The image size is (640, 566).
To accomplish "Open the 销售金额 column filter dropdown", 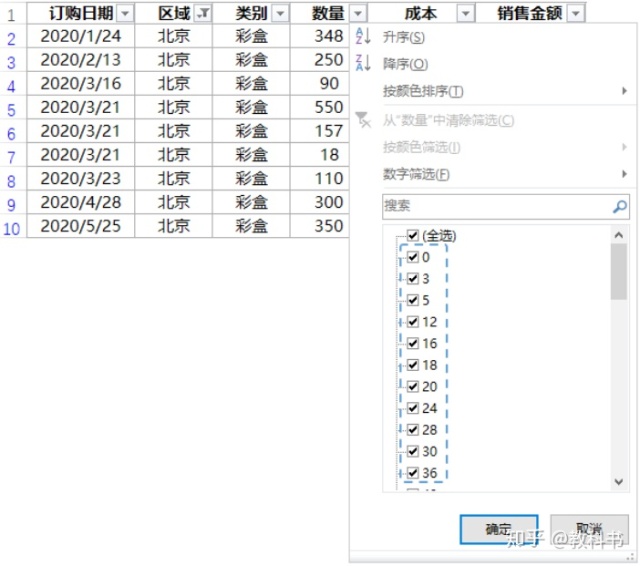I will [x=576, y=14].
